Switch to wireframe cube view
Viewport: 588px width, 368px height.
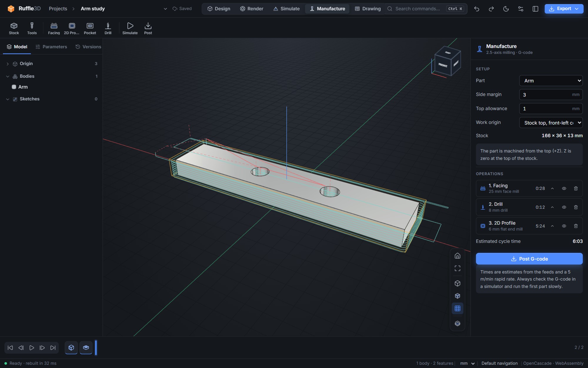(x=457, y=283)
